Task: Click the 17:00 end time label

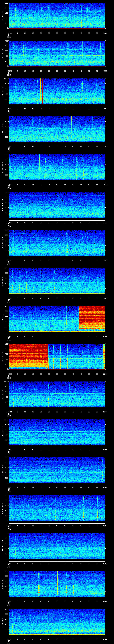Action: coord(105,601)
